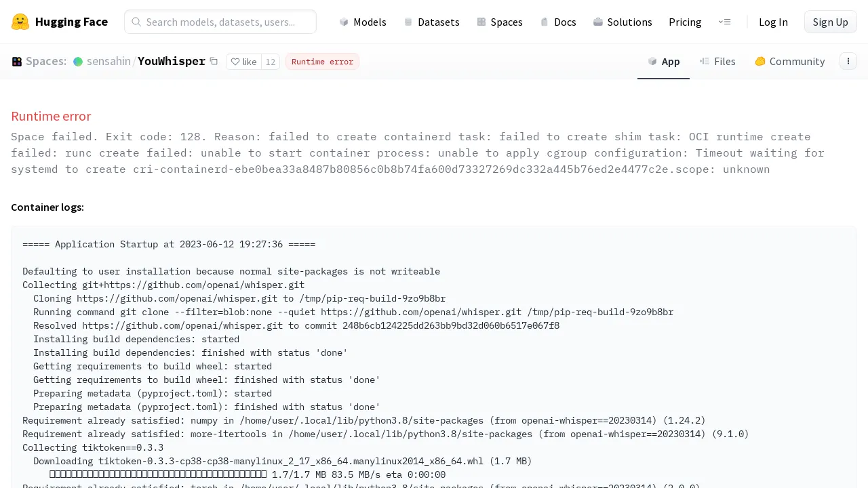Switch to the App tab
This screenshot has width=868, height=488.
click(x=663, y=62)
